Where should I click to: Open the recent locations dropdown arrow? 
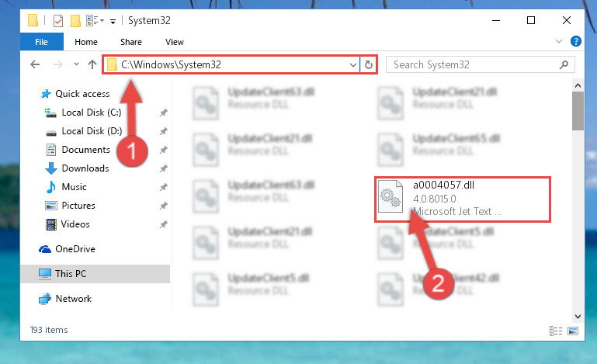click(76, 64)
